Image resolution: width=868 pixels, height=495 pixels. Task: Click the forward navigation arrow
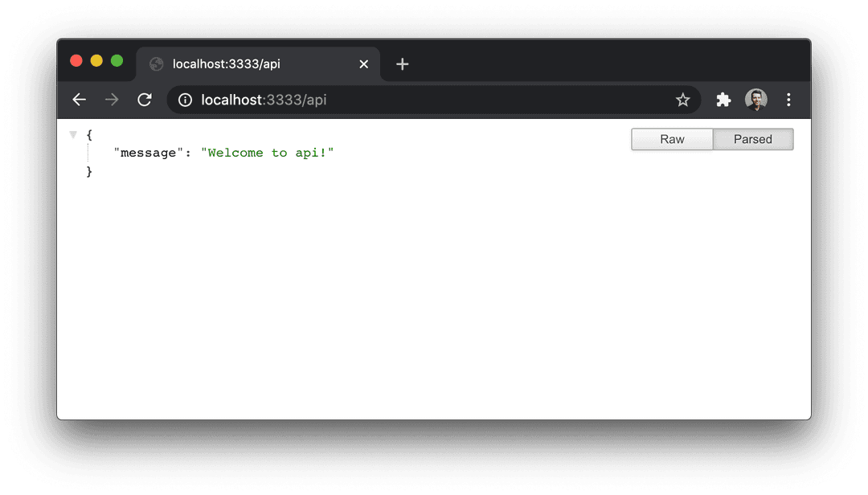(x=112, y=100)
